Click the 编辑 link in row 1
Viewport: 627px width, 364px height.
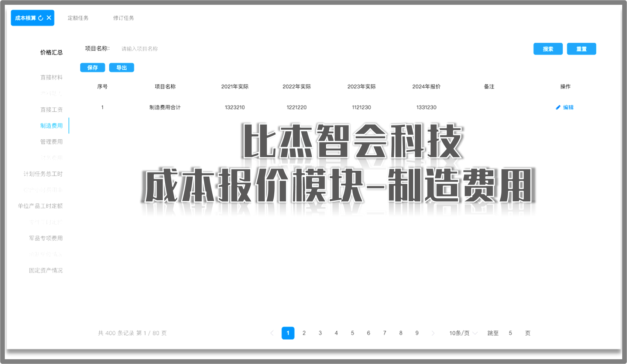[568, 107]
